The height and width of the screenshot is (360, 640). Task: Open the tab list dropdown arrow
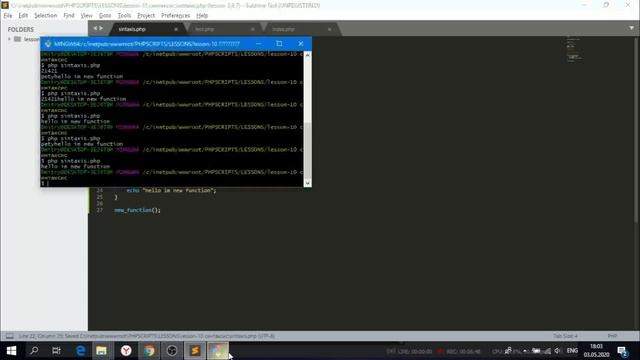(631, 28)
